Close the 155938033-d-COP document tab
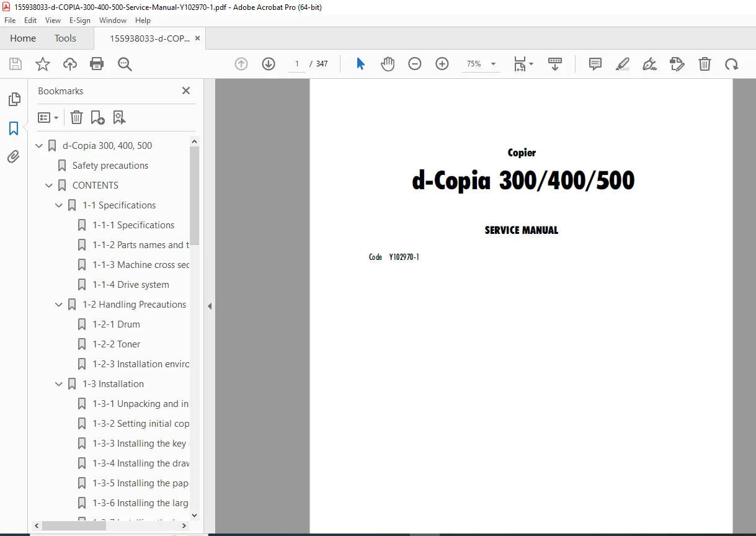756x536 pixels. [197, 38]
